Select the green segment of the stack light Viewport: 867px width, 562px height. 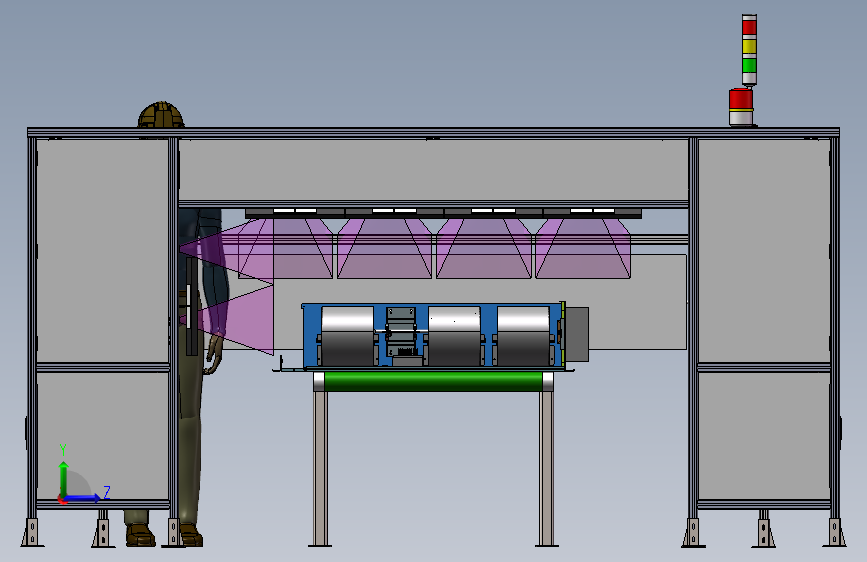(749, 65)
